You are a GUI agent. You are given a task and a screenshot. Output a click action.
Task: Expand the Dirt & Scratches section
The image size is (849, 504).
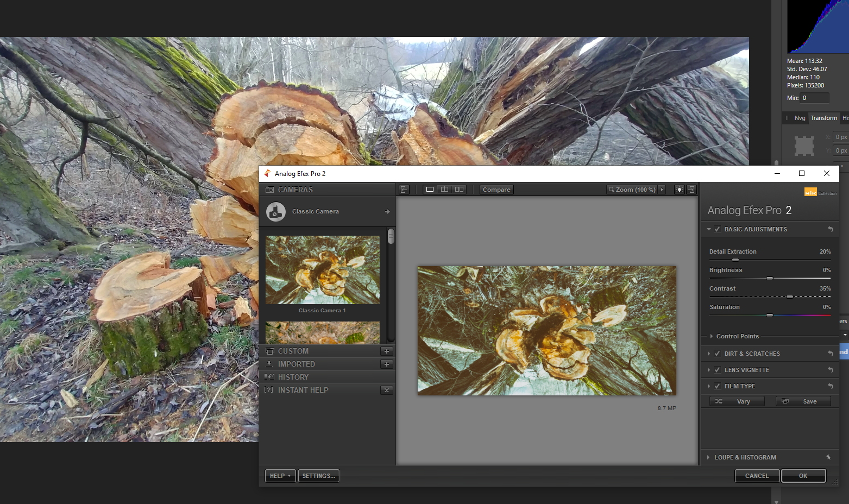click(709, 354)
